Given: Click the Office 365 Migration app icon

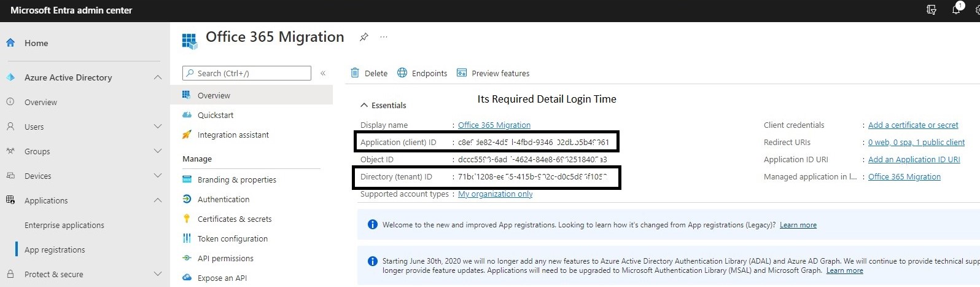Looking at the screenshot, I should pyautogui.click(x=190, y=41).
